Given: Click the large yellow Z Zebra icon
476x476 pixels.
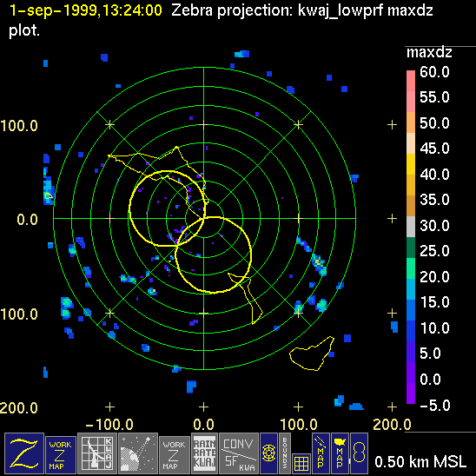Looking at the screenshot, I should 24,453.
